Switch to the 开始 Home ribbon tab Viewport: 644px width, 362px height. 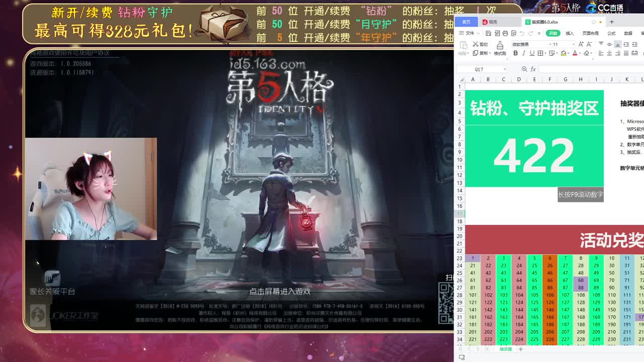tap(553, 33)
